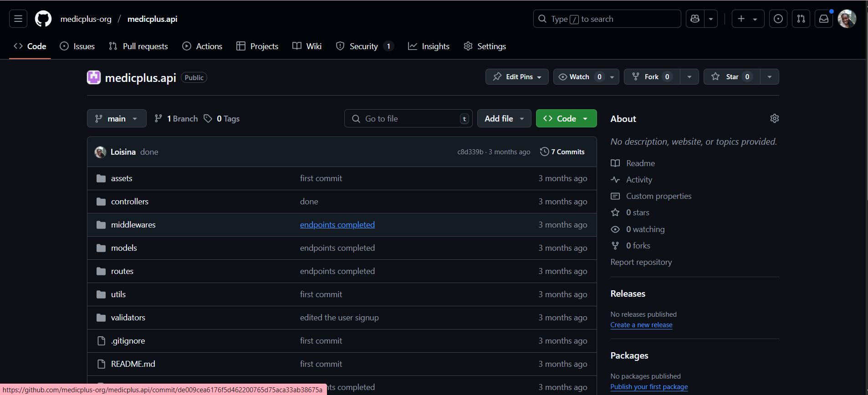Switch to the Wiki tab

pos(307,46)
